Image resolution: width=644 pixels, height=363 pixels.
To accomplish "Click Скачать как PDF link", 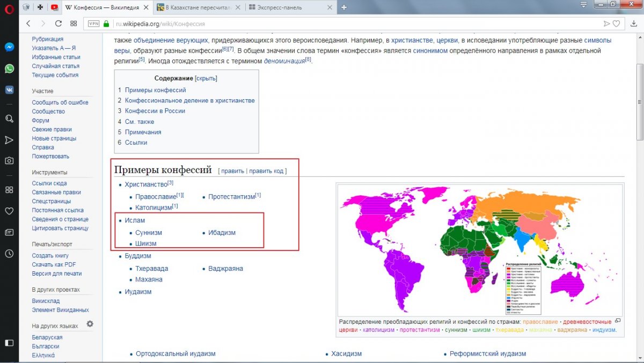I will (54, 264).
